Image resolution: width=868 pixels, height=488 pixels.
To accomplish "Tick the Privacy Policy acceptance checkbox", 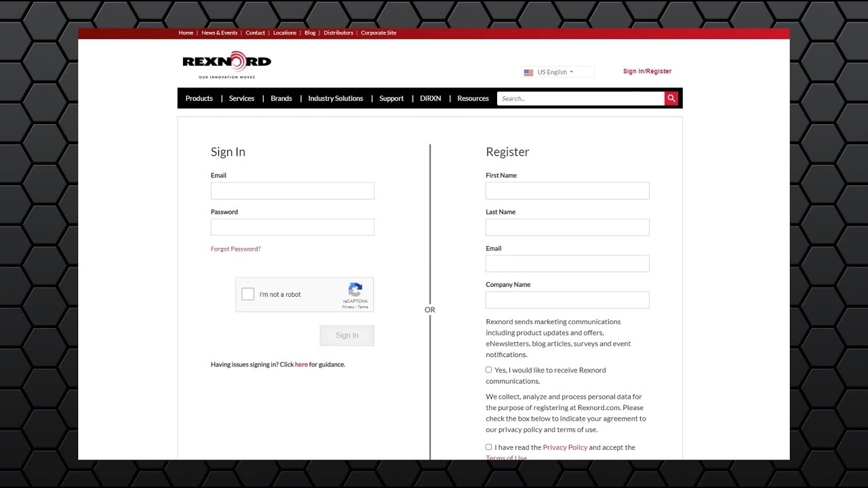I will coord(488,447).
